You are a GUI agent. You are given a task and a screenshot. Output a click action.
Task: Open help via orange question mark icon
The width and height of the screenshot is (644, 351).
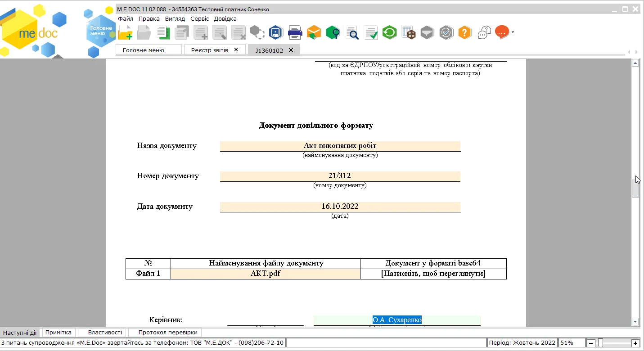pyautogui.click(x=465, y=33)
